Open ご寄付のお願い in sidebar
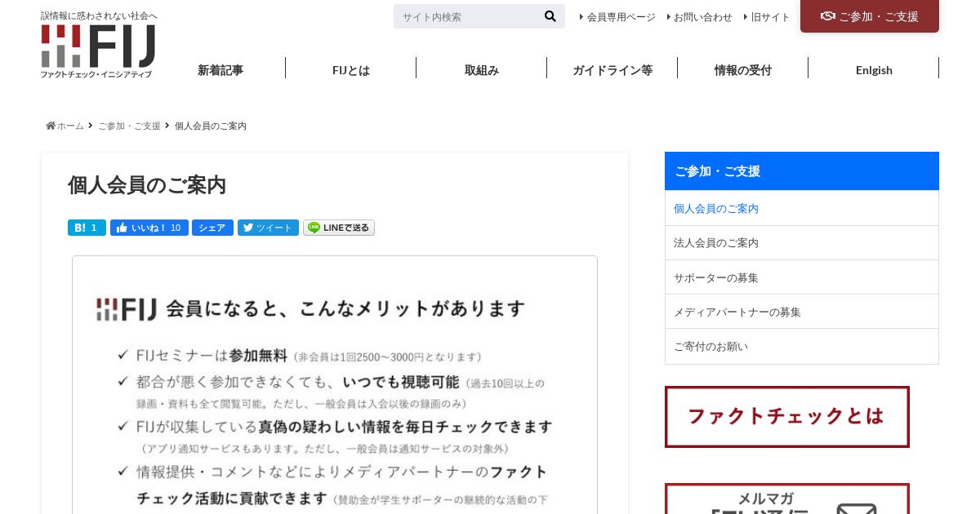980x514 pixels. tap(802, 346)
